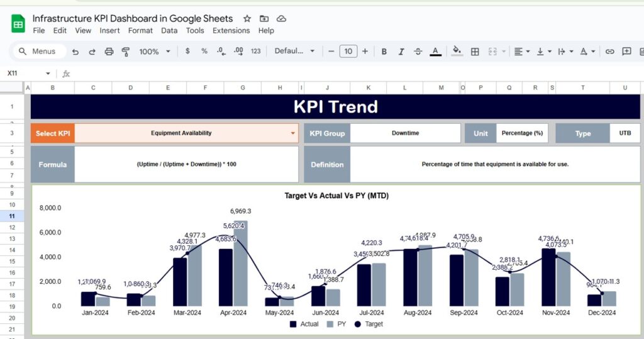
Task: Open the View menu
Action: click(83, 30)
